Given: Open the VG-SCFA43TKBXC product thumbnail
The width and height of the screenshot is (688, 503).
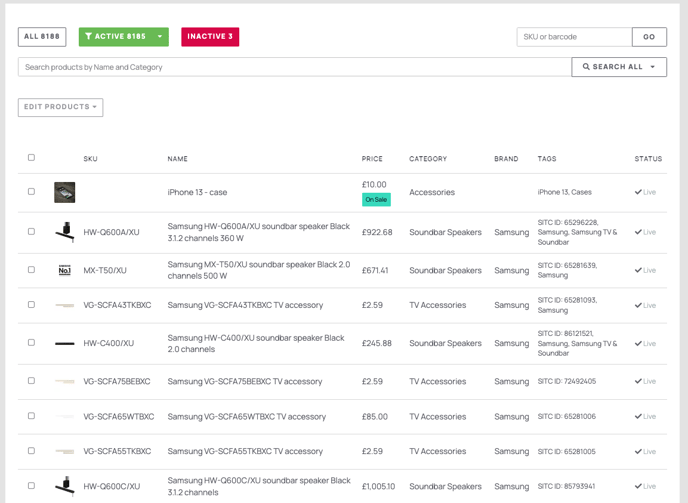Looking at the screenshot, I should pos(64,305).
